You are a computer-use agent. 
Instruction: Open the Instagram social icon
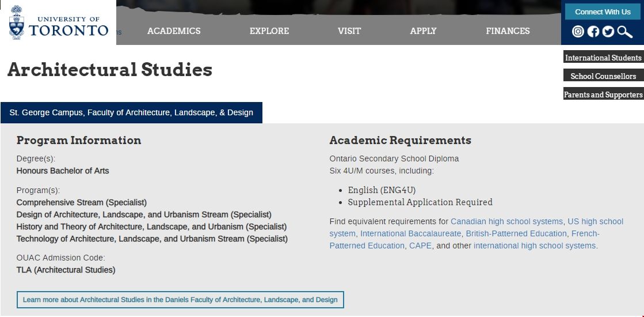(578, 32)
